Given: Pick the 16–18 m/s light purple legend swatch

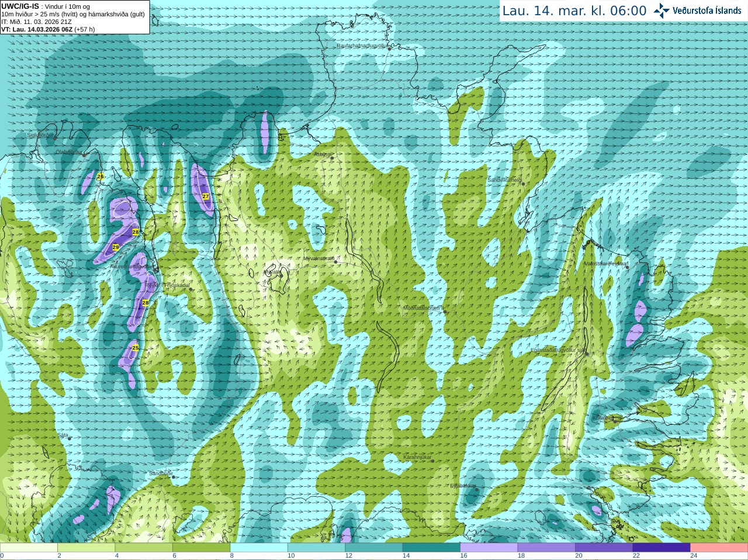Looking at the screenshot, I should [489, 548].
